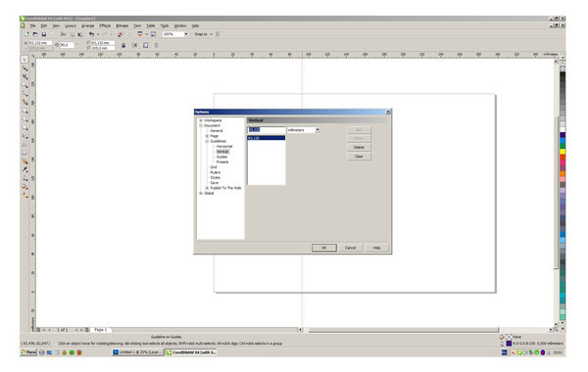Click the Cut toolbar icon

pos(63,34)
